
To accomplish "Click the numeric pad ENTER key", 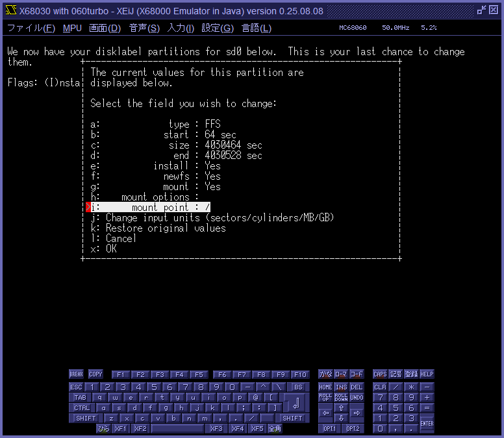I will coord(427,423).
